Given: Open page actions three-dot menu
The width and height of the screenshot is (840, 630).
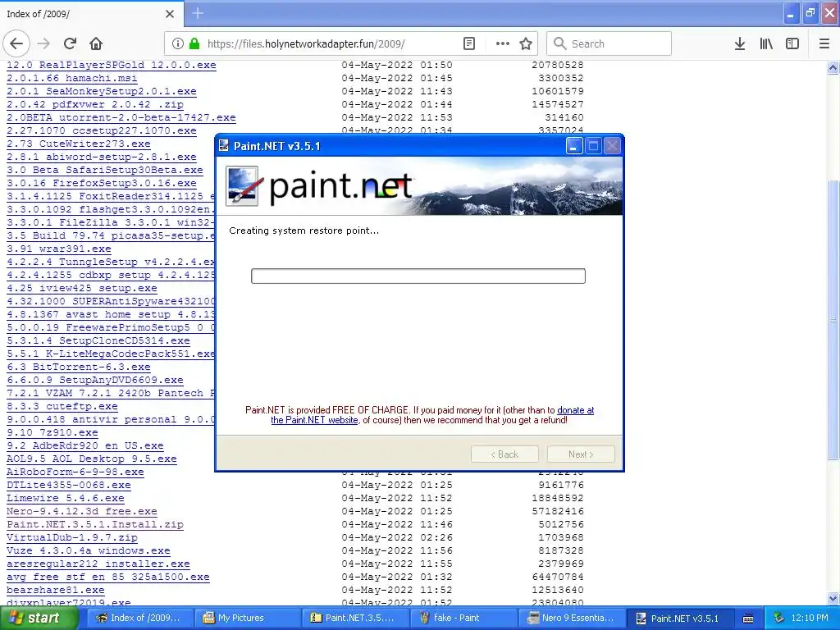Looking at the screenshot, I should (503, 43).
